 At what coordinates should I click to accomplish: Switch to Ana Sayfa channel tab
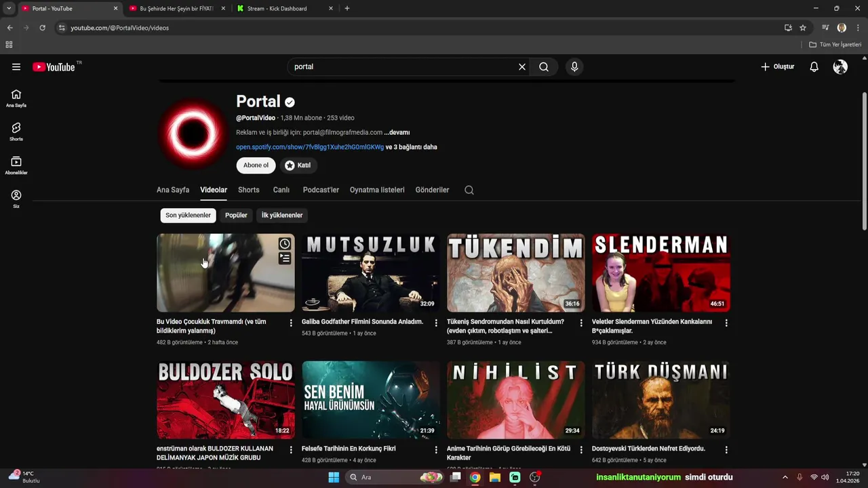(173, 190)
